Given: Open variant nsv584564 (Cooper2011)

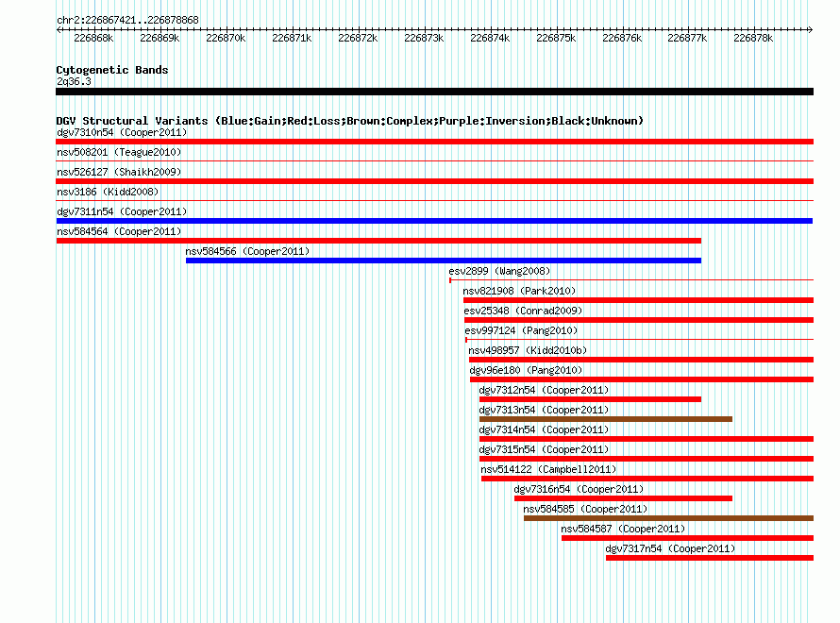Looking at the screenshot, I should (x=119, y=231).
